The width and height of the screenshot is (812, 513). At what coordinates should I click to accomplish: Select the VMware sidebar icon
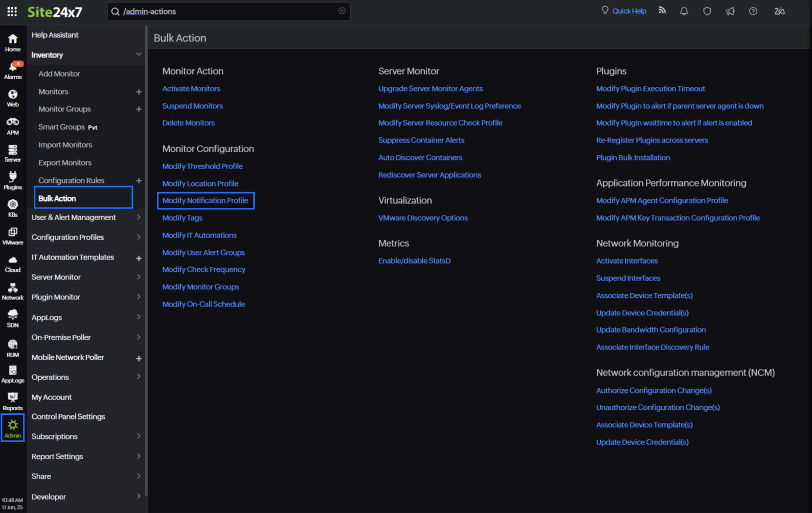(x=13, y=236)
